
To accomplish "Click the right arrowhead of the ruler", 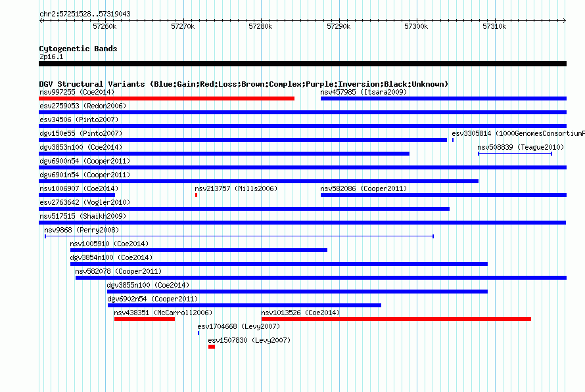I will click(565, 20).
